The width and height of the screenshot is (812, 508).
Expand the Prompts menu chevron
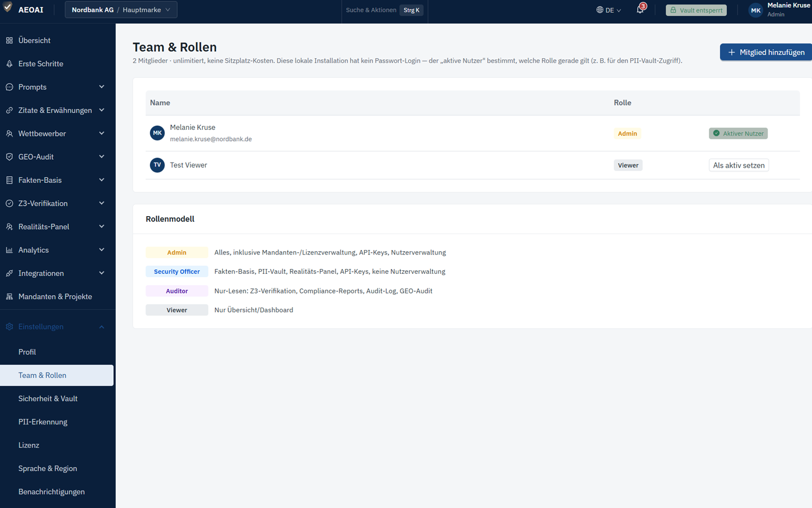[x=101, y=87]
